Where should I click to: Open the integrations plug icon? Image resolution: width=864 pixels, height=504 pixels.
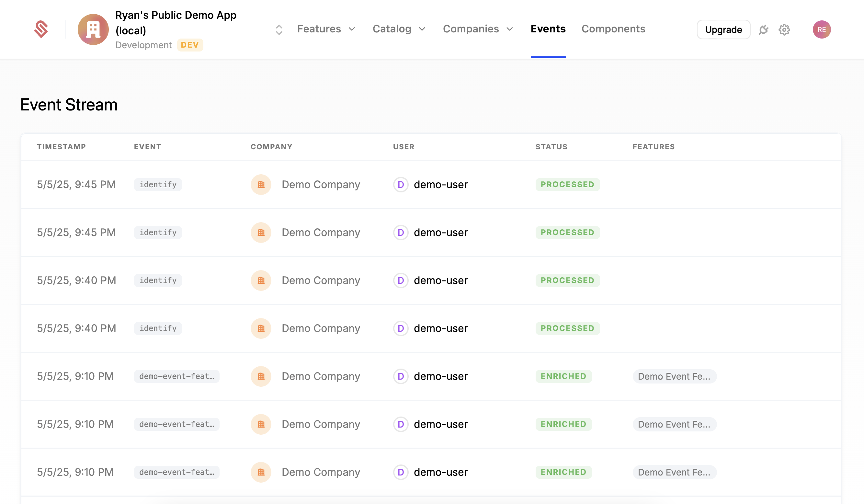tap(764, 30)
